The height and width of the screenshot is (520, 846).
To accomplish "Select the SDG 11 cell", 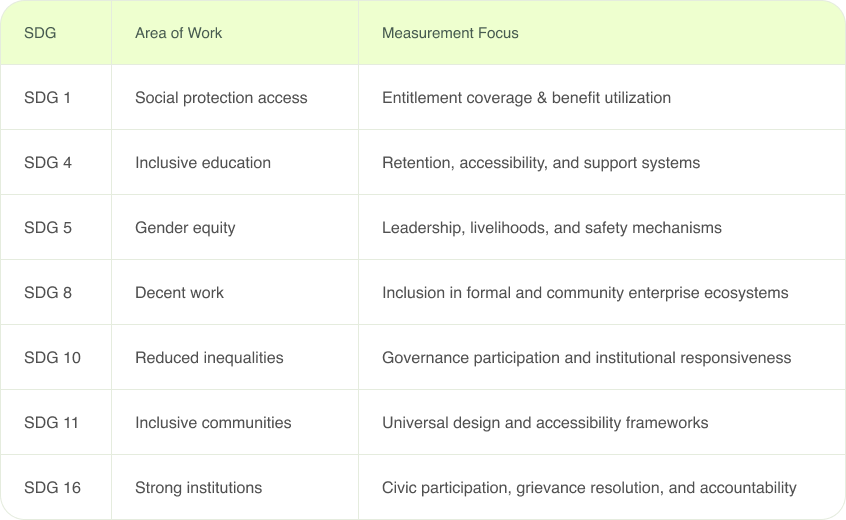I will [52, 423].
